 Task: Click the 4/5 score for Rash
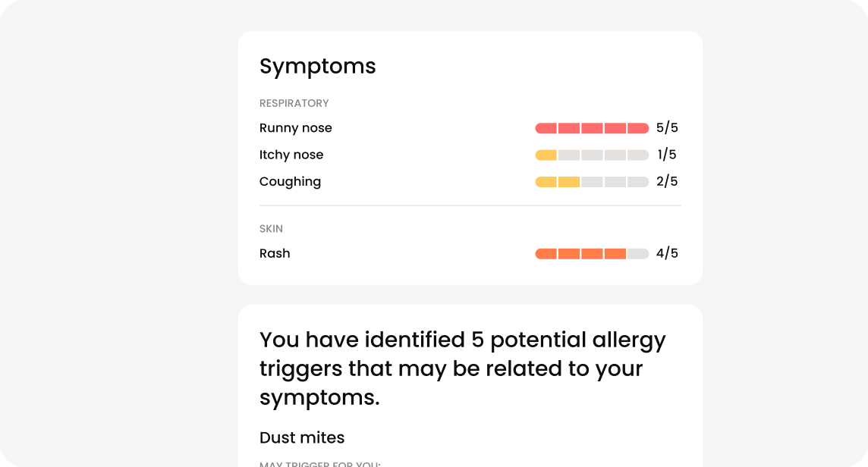click(x=668, y=253)
